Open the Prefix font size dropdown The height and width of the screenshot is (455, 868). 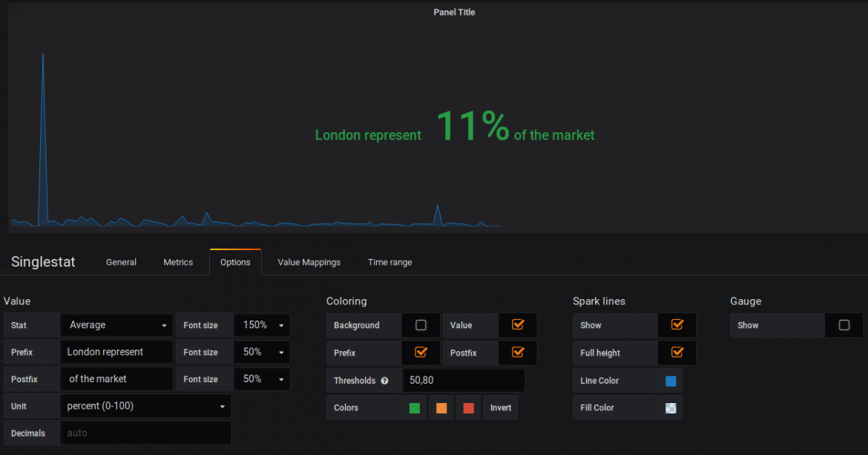pos(262,352)
